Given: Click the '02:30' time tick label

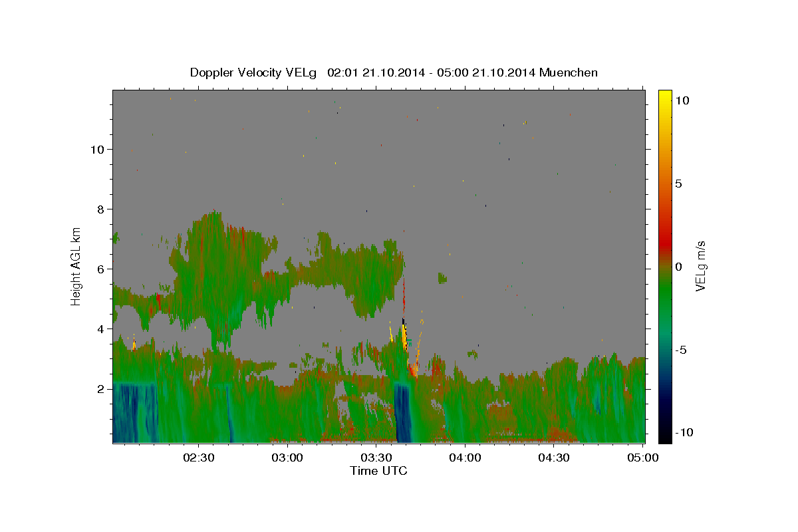Looking at the screenshot, I should (199, 458).
